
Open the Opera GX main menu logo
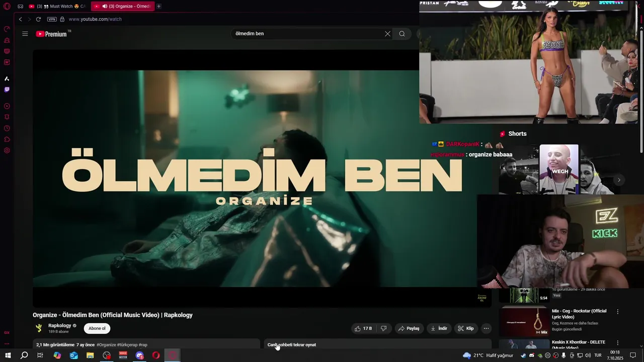tap(7, 6)
